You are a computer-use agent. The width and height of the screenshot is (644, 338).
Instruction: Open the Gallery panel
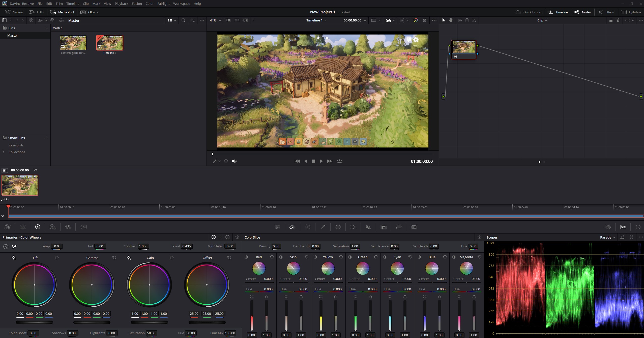(14, 12)
